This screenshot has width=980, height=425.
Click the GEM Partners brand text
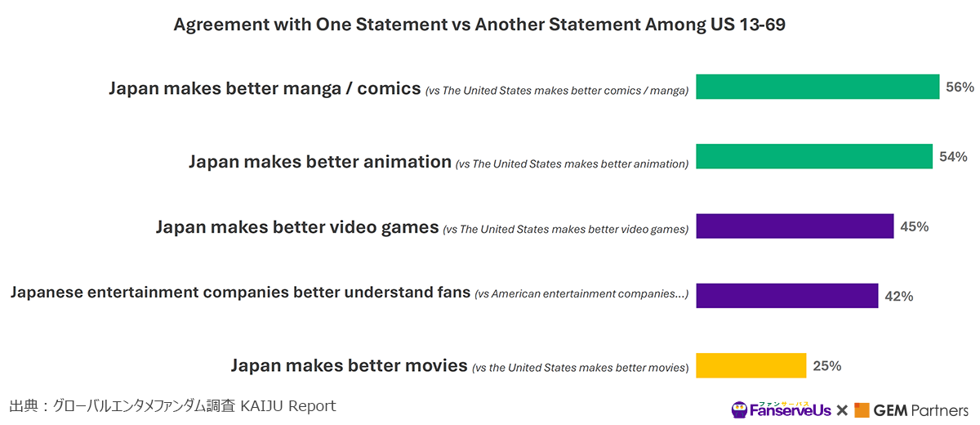click(921, 409)
